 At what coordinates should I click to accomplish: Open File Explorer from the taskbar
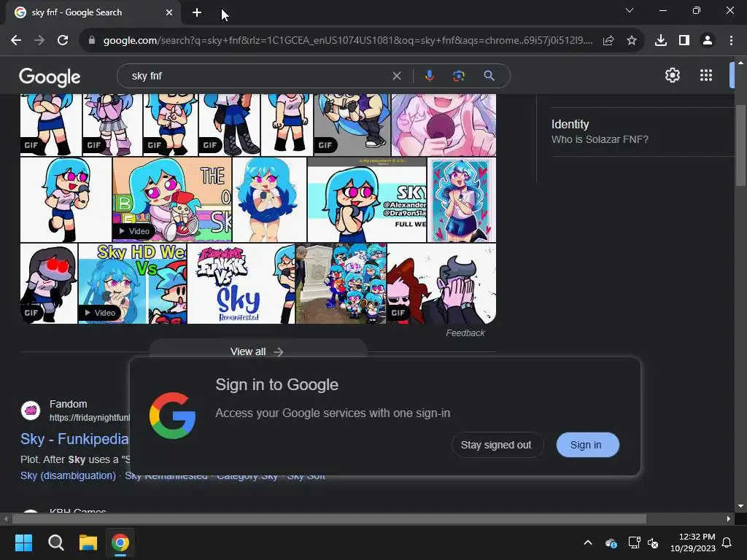pos(88,542)
